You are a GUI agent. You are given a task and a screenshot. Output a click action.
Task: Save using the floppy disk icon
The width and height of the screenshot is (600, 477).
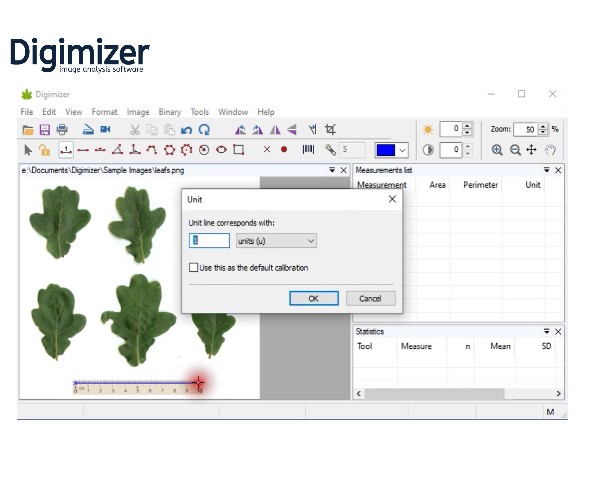pos(45,130)
